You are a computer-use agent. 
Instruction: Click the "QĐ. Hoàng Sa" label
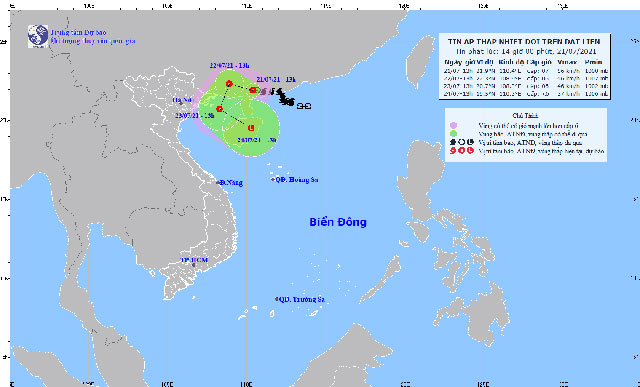297,180
